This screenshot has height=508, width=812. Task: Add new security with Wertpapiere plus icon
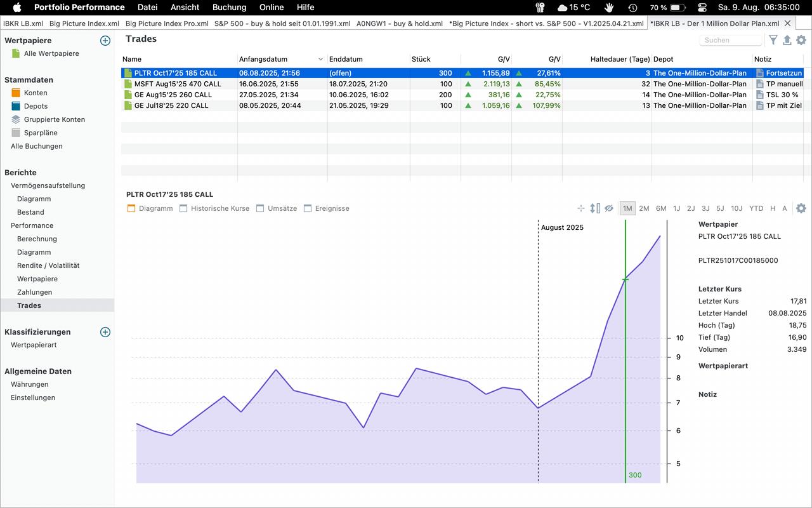click(105, 41)
